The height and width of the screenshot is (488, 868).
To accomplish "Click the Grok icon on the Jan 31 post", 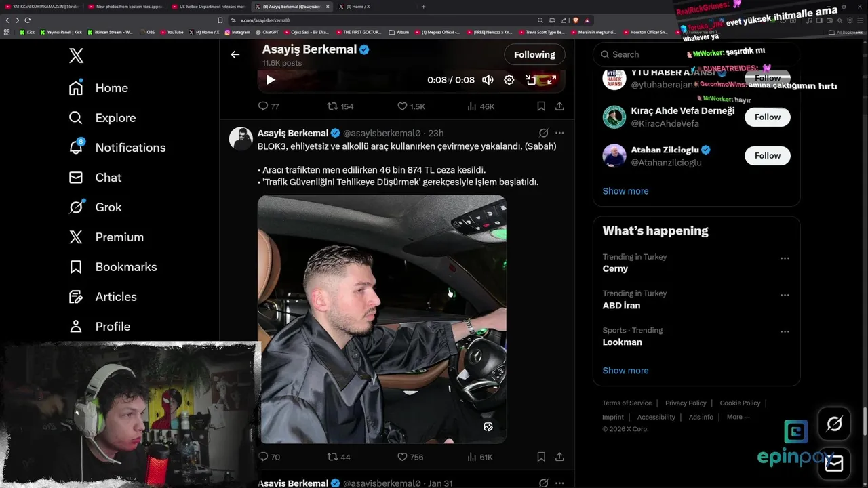I will [x=543, y=483].
